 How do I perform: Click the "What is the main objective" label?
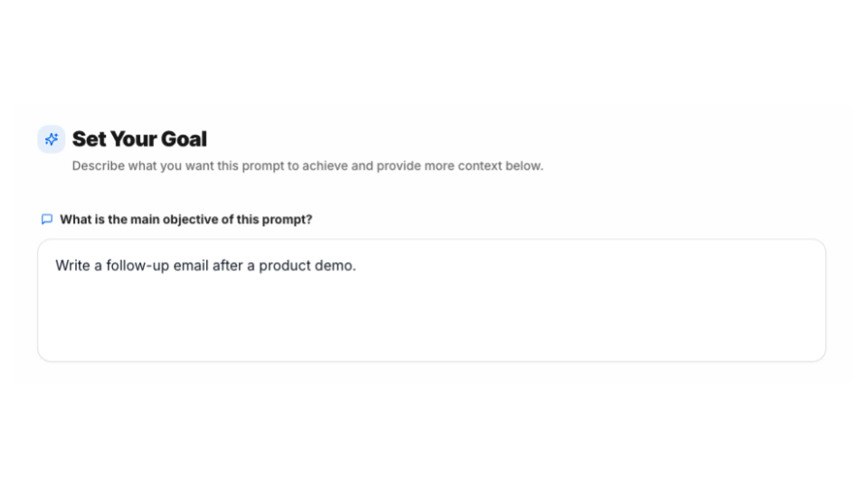pyautogui.click(x=185, y=220)
